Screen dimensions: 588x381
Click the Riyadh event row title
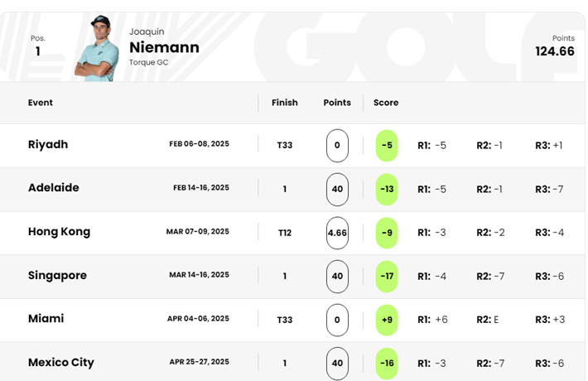coord(48,144)
